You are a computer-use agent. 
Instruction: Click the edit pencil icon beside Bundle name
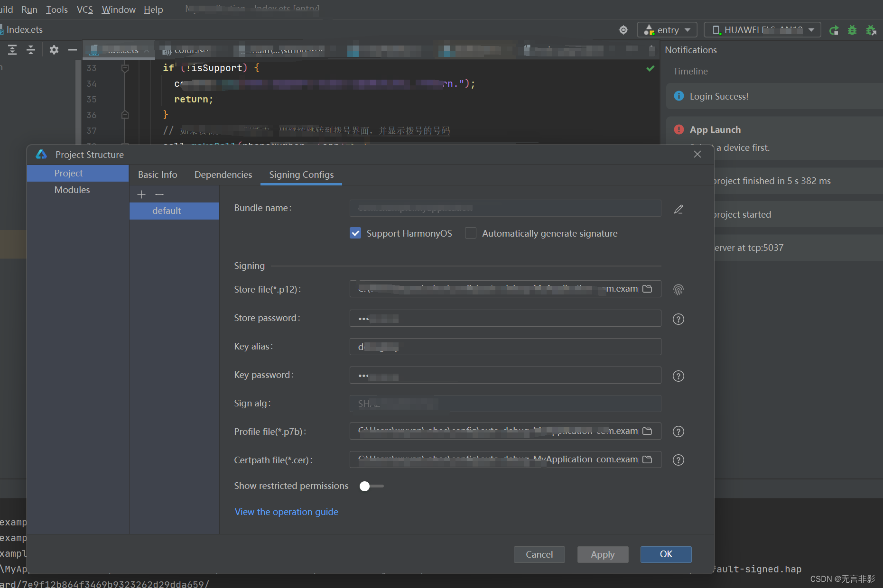679,209
